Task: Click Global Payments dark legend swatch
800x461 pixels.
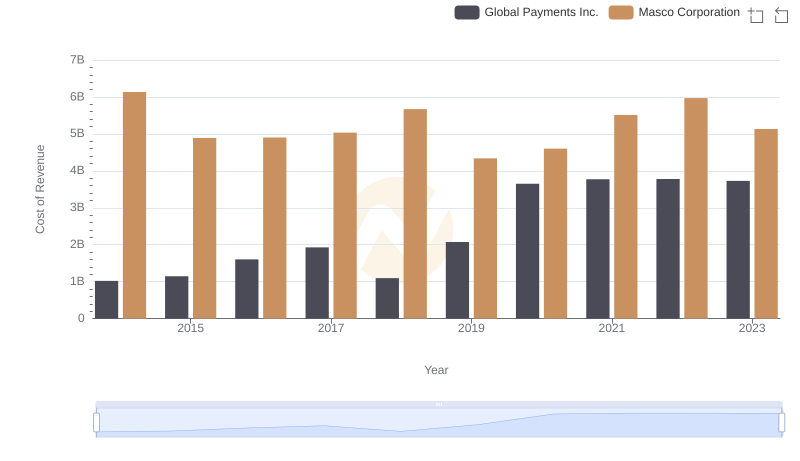Action: [467, 12]
